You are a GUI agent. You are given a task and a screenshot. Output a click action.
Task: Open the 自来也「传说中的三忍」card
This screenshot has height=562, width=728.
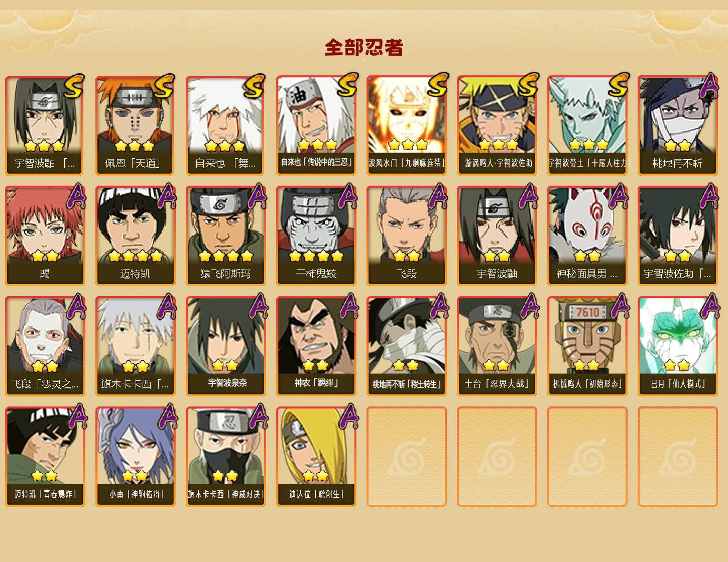tap(316, 125)
